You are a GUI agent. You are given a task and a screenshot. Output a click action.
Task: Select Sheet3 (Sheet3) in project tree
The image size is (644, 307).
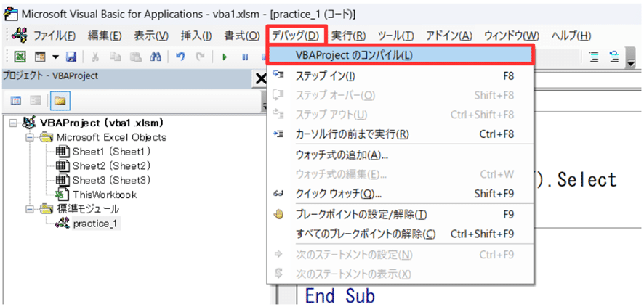112,180
